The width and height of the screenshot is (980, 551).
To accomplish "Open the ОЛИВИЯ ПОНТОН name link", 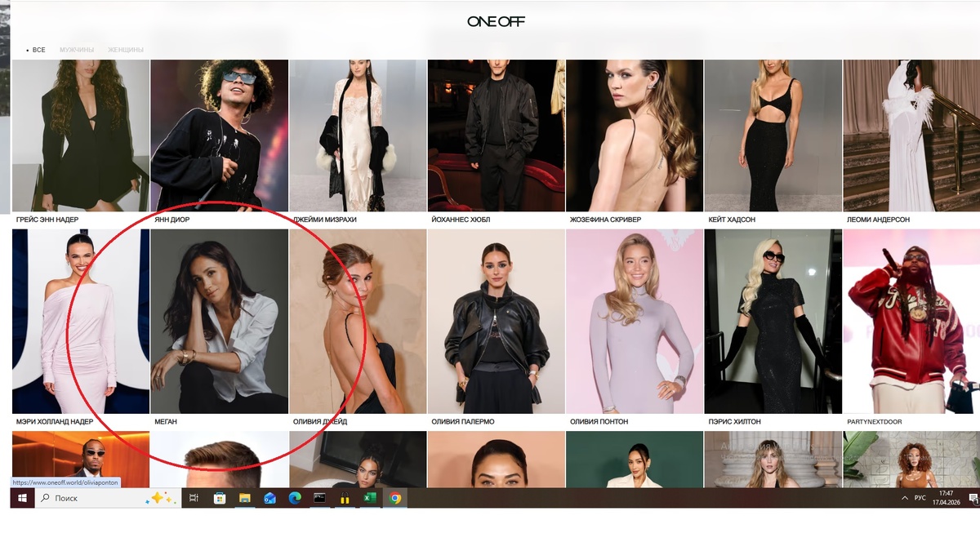I will point(599,422).
